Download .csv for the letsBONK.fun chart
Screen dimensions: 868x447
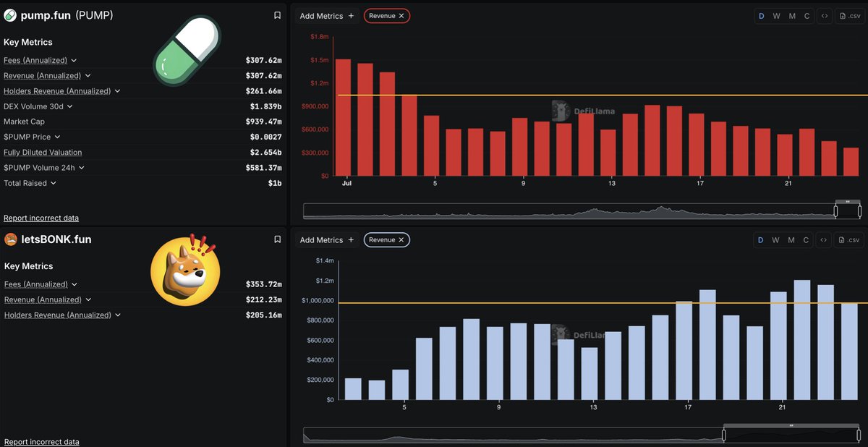(850, 240)
